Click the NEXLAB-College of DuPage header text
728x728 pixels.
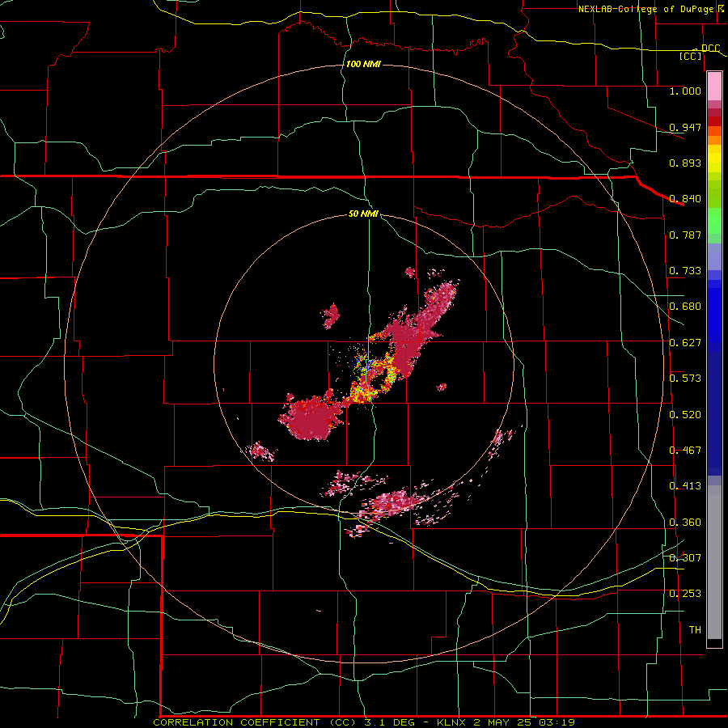click(645, 9)
